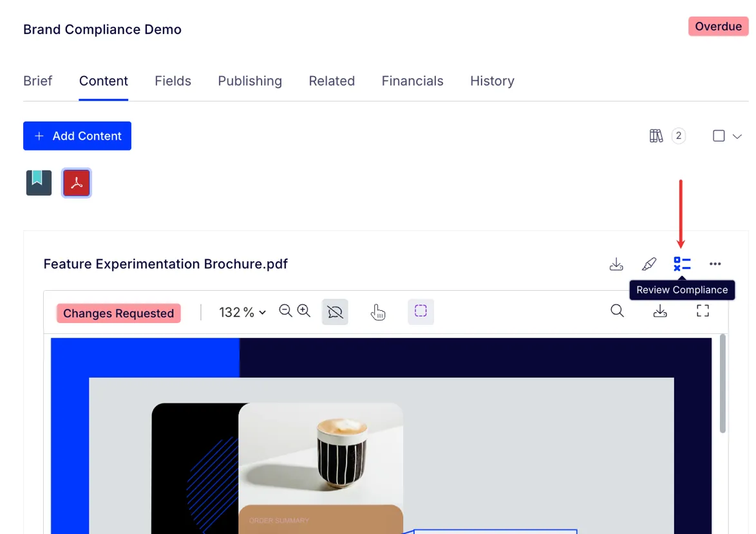Click the viewer toolbar download icon
The height and width of the screenshot is (534, 756).
click(x=660, y=311)
